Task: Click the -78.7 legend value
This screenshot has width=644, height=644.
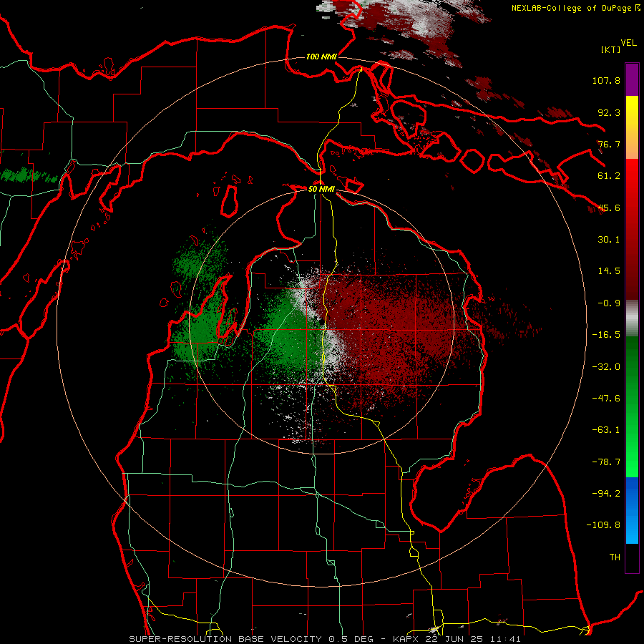Action: (606, 462)
